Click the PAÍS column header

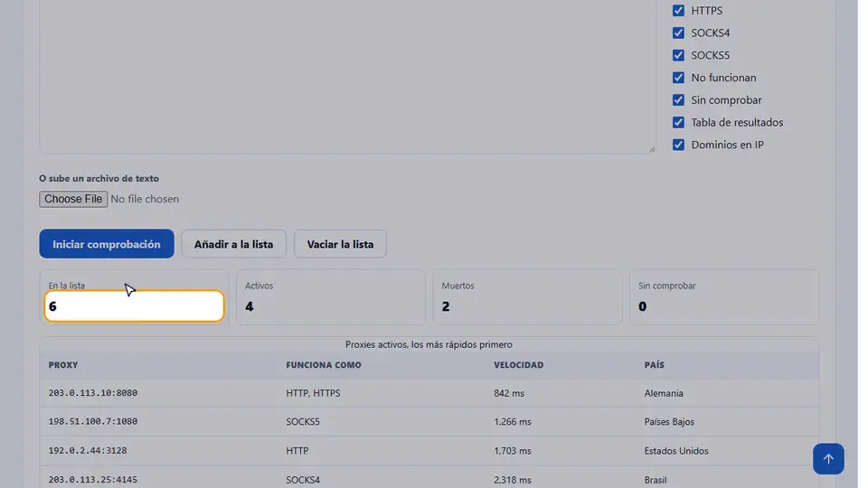[654, 365]
